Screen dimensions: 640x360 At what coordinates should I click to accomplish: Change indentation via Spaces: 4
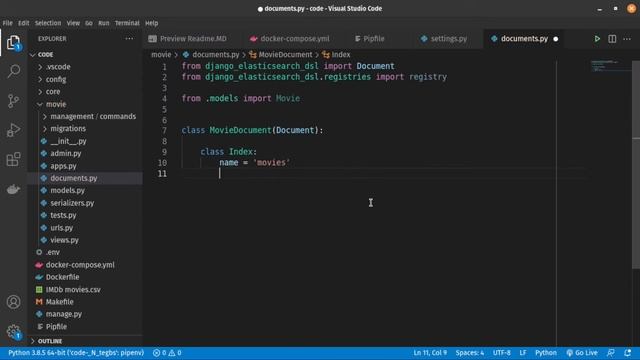[x=470, y=353]
